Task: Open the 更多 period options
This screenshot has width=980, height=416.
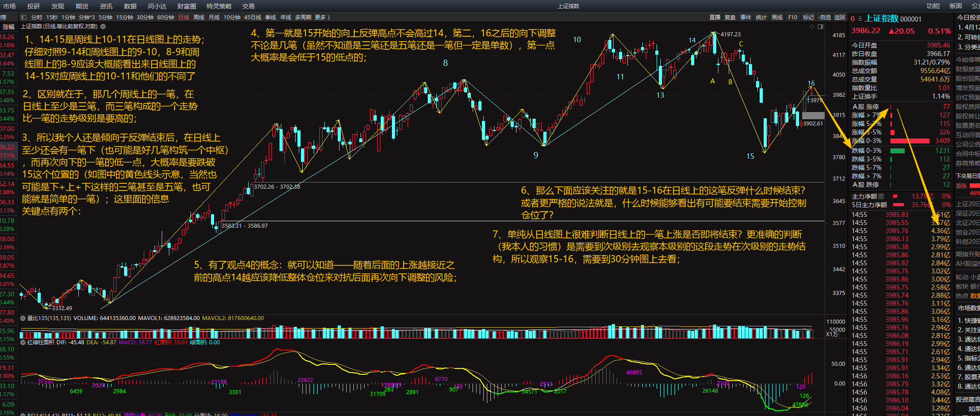Action: pos(322,17)
